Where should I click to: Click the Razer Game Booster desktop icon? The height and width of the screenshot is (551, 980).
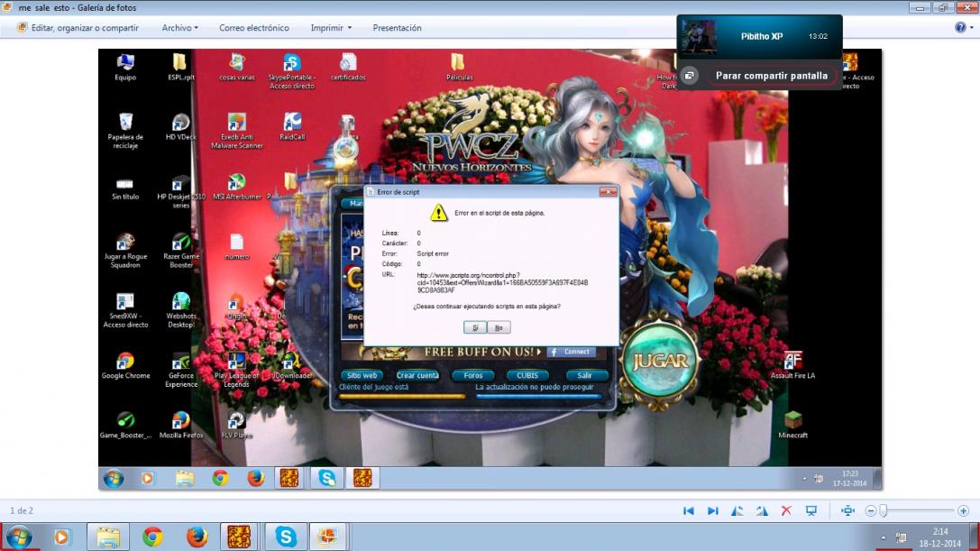pyautogui.click(x=181, y=250)
